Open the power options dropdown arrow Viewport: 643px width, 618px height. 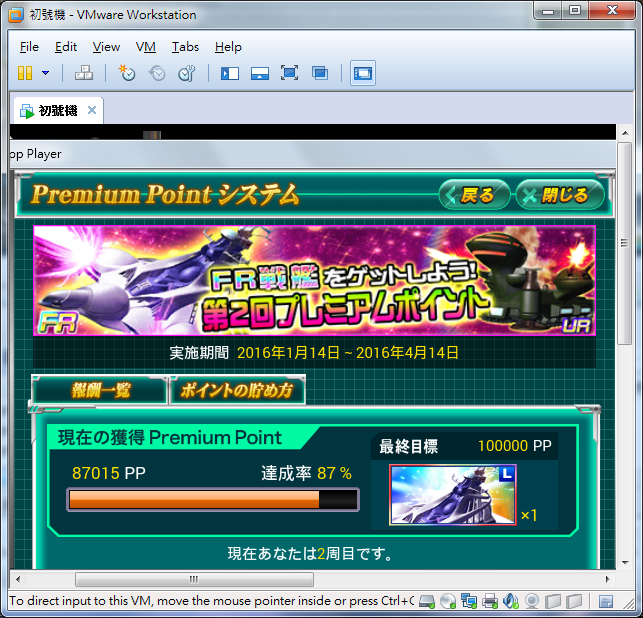46,73
